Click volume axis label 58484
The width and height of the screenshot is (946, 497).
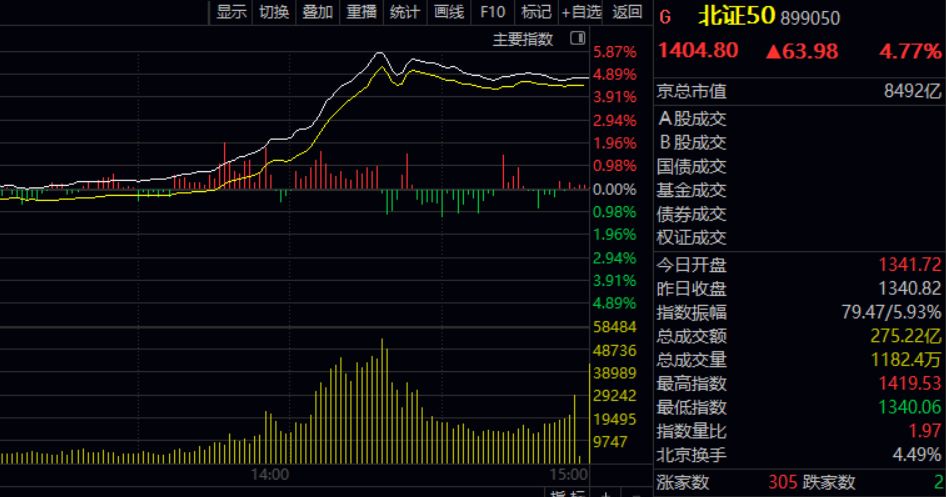coord(614,327)
